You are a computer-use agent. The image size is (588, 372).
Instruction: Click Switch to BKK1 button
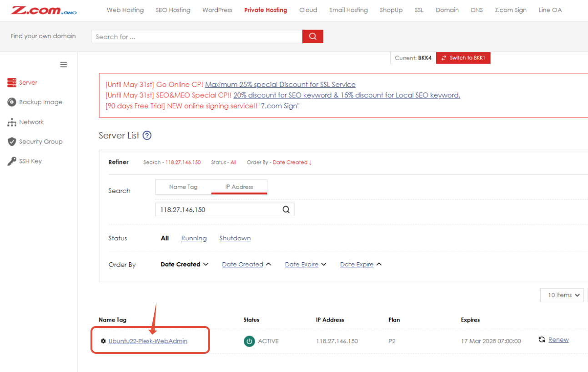(463, 58)
